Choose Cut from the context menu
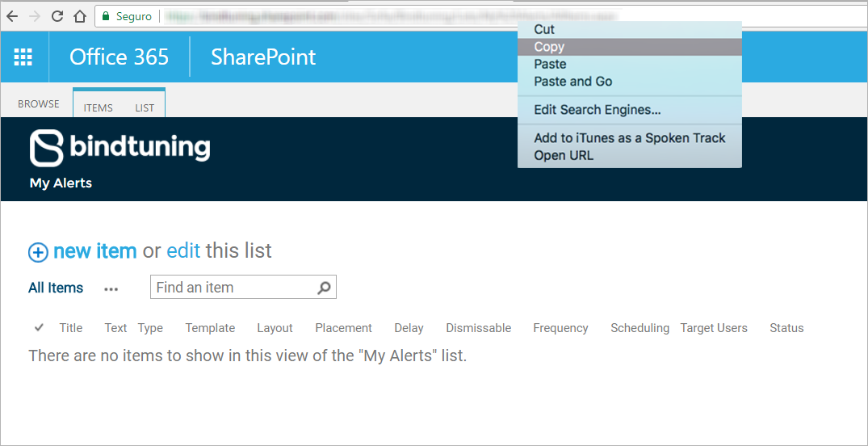Viewport: 868px width, 446px height. (630, 29)
